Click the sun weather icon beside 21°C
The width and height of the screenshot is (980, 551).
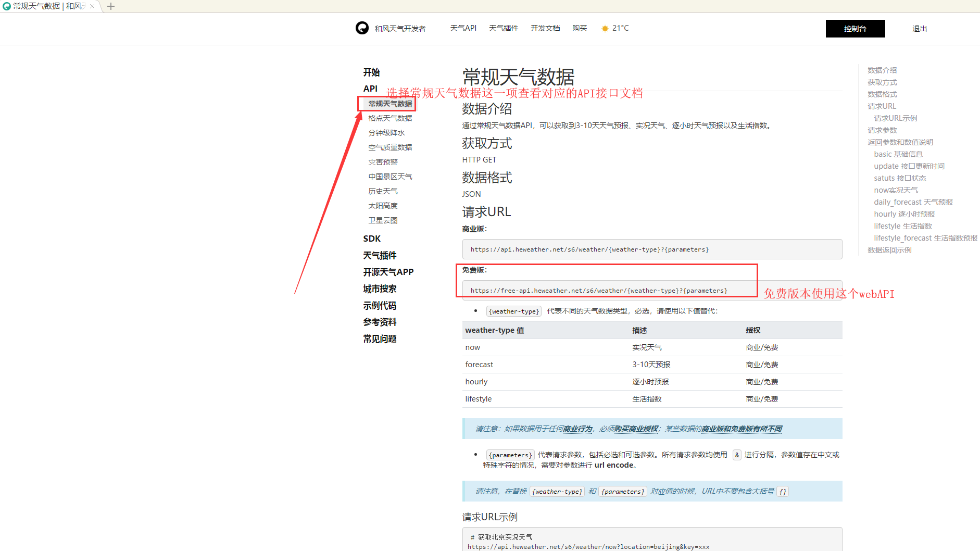605,29
